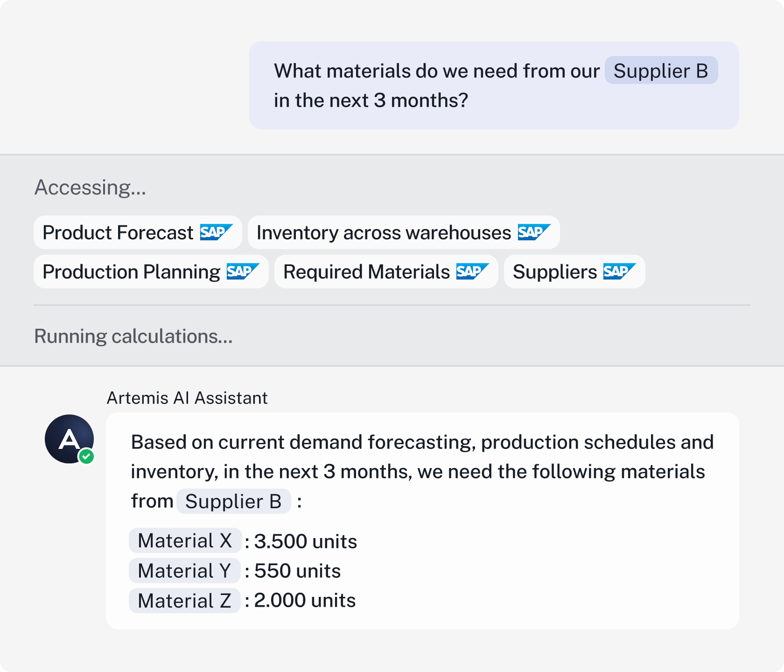Image resolution: width=784 pixels, height=672 pixels.
Task: Click the SAP logo on Production Planning
Action: 242,272
